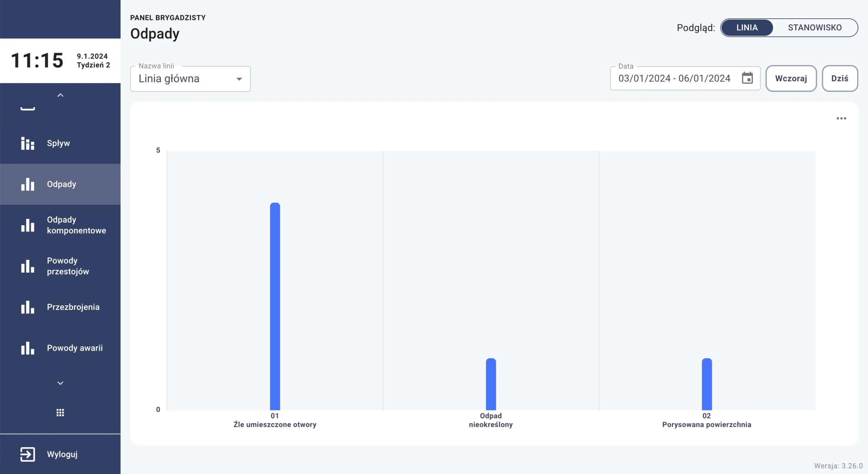Screen dimensions: 868x474
Task: Click the Źle umieszczone otwory bar
Action: click(275, 306)
